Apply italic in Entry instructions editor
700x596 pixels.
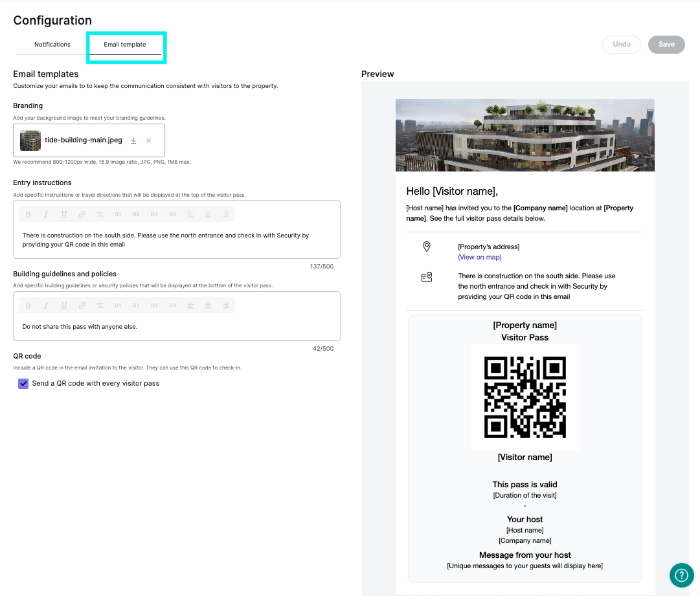pyautogui.click(x=46, y=214)
